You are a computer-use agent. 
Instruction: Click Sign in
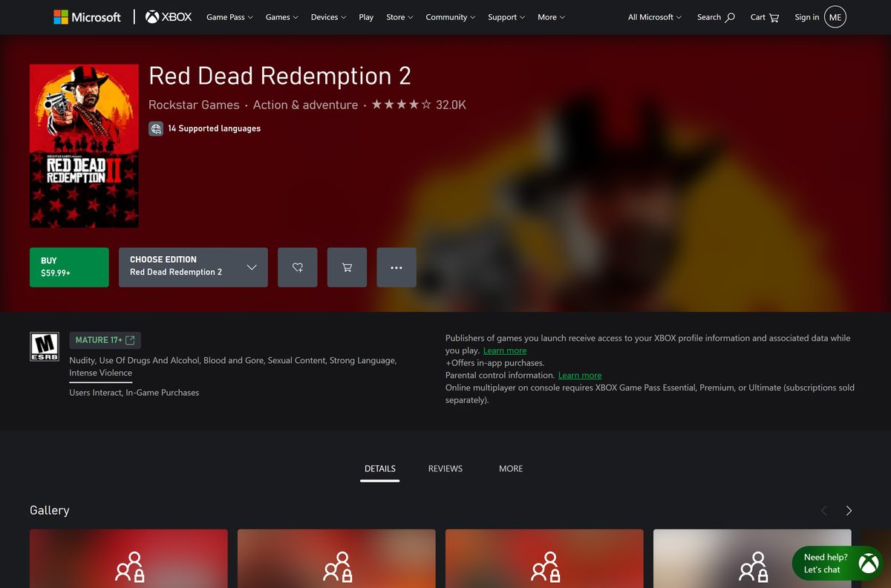tap(806, 17)
